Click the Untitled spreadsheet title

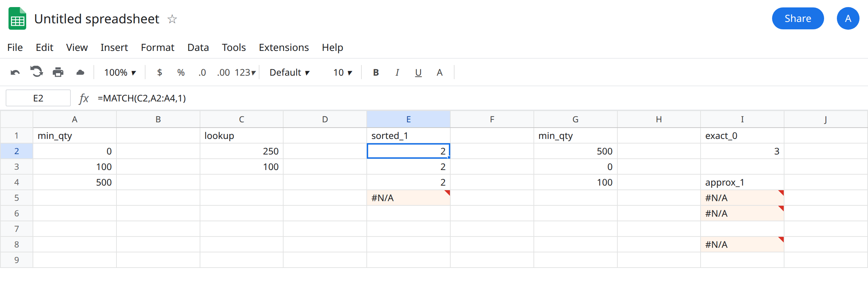coord(97,19)
